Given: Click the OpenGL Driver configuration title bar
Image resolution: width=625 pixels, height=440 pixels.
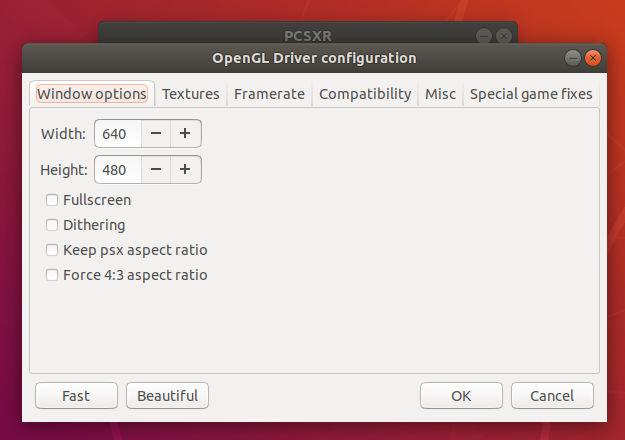Looking at the screenshot, I should [314, 58].
